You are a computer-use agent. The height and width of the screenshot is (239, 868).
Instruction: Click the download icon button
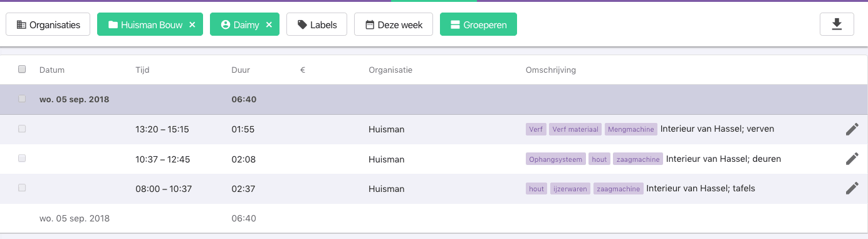[x=837, y=24]
